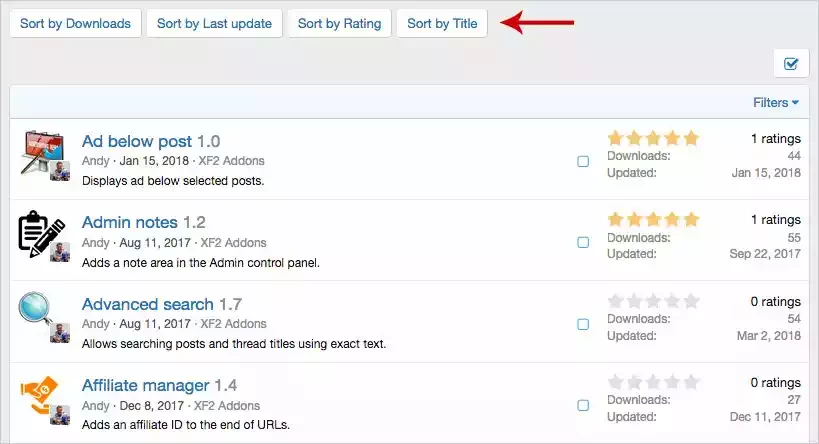
Task: Click the empty star rating of Advanced search
Action: (x=653, y=301)
